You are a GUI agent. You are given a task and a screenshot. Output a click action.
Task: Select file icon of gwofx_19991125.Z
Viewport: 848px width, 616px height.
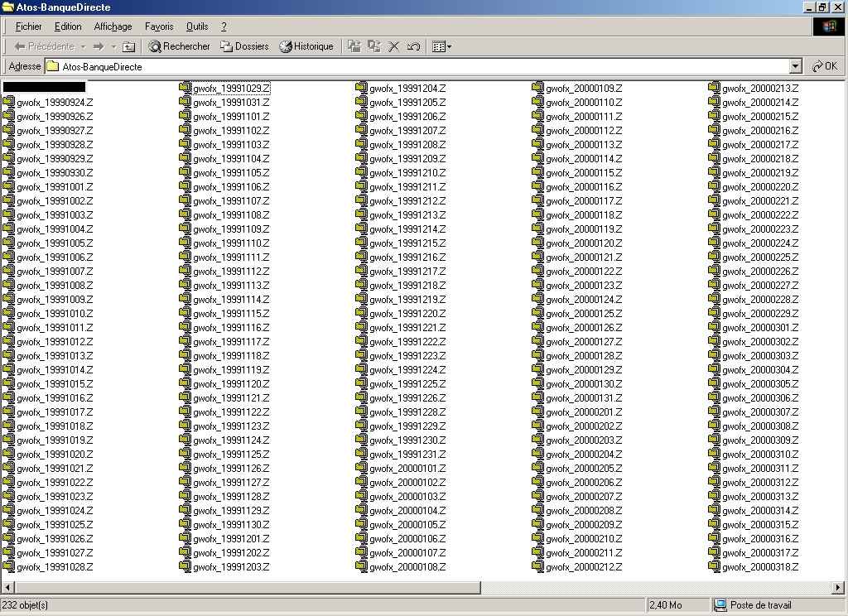pyautogui.click(x=185, y=453)
